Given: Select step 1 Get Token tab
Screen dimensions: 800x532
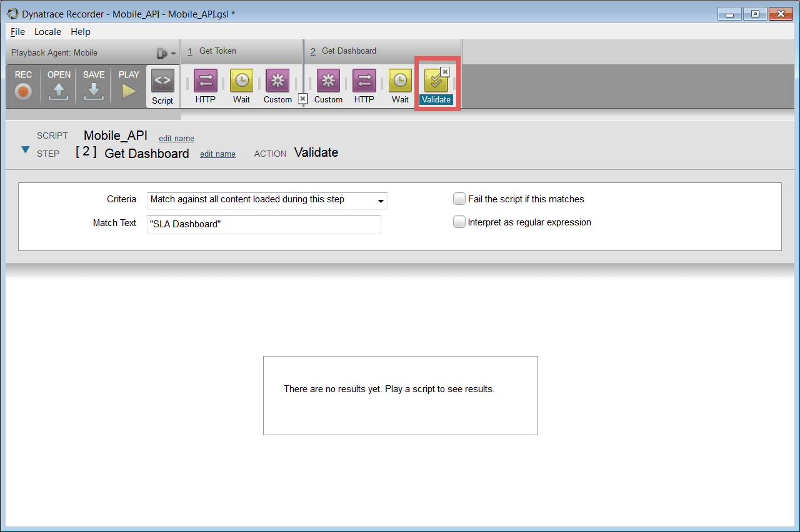Looking at the screenshot, I should tap(242, 51).
